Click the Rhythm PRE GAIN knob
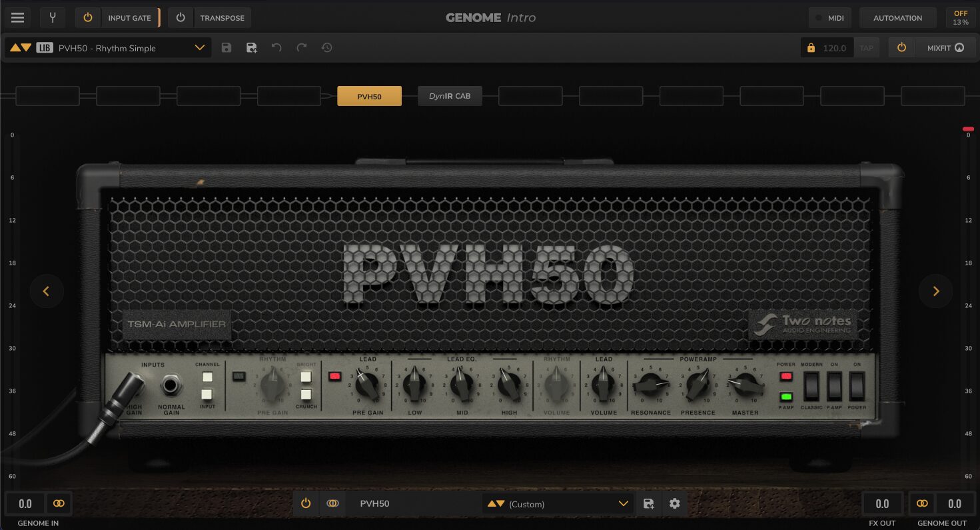980x530 pixels. tap(272, 385)
